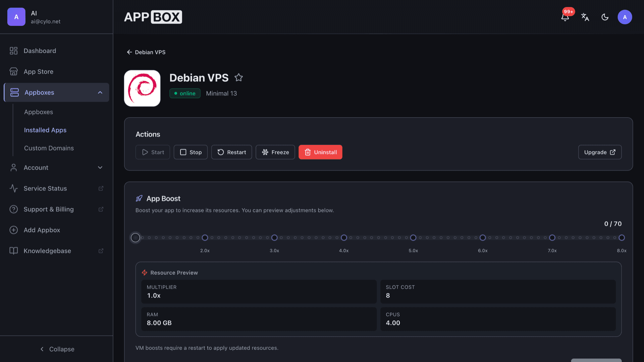Click external link icon beside Service Status

pyautogui.click(x=101, y=188)
